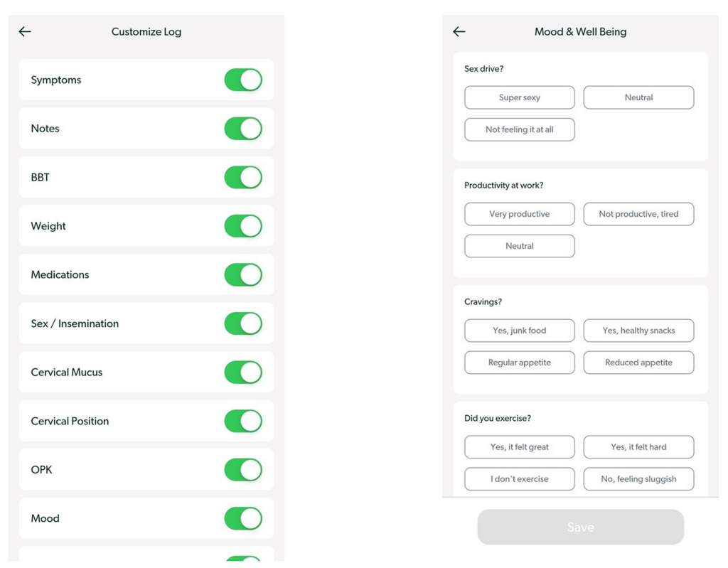This screenshot has height=568, width=728.
Task: Disable the Notes log switch
Action: tap(243, 129)
